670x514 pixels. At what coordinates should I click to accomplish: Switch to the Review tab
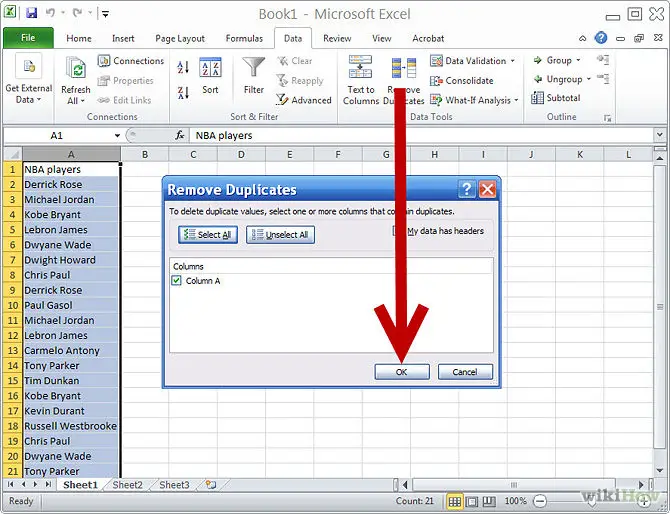337,38
